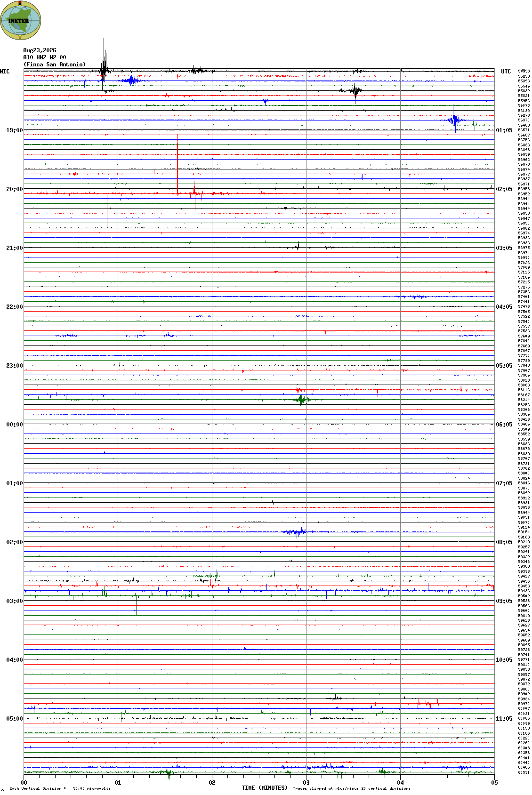Click the Each Vertical Division 50.00 microvolts note
532x795 pixels.
click(x=60, y=788)
